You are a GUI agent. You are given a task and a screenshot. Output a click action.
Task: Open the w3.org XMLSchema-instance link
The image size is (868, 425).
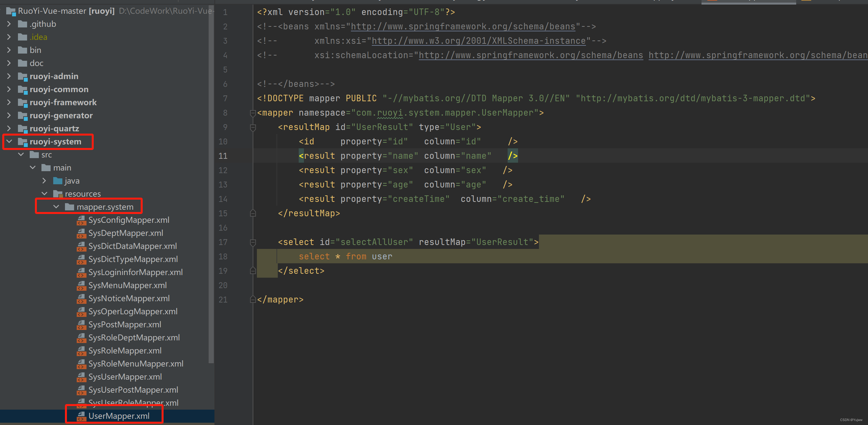[478, 41]
